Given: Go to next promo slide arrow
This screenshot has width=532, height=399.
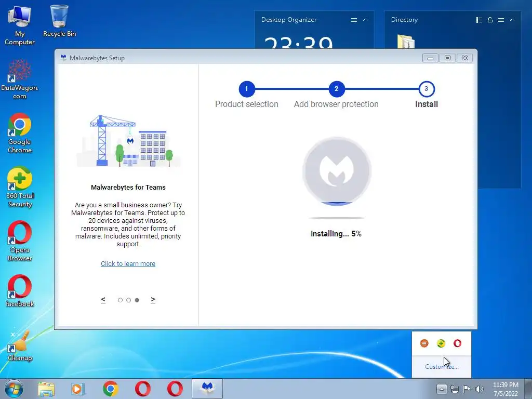Looking at the screenshot, I should click(x=153, y=300).
